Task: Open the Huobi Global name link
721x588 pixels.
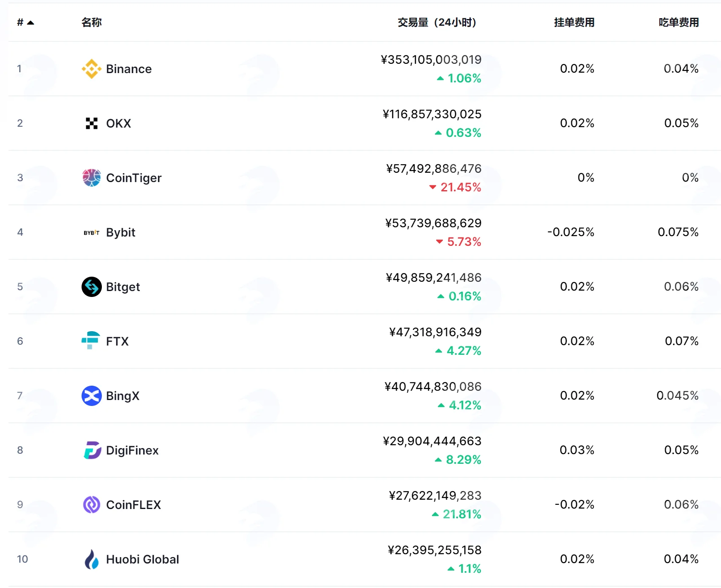Action: [x=142, y=559]
